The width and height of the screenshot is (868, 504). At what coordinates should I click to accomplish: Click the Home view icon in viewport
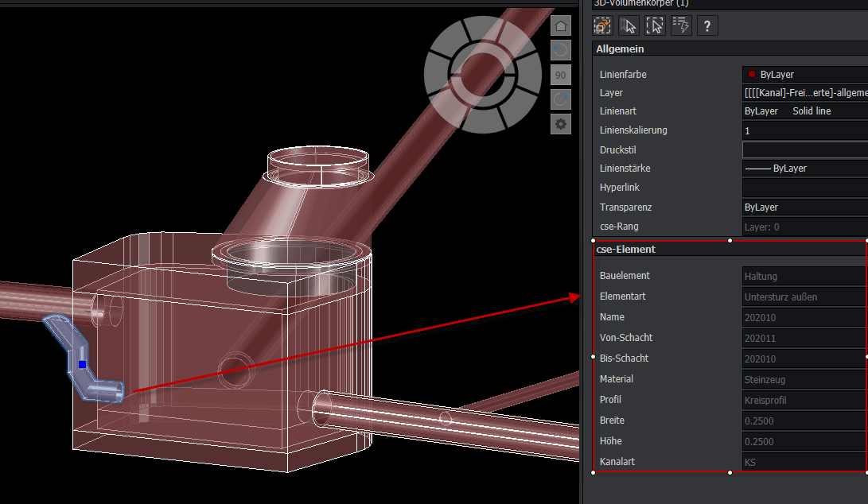(561, 27)
